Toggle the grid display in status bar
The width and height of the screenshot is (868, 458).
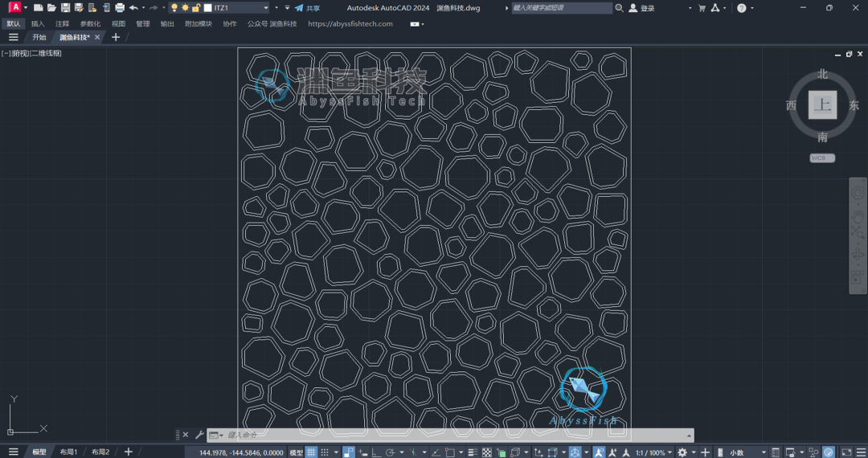tap(312, 452)
